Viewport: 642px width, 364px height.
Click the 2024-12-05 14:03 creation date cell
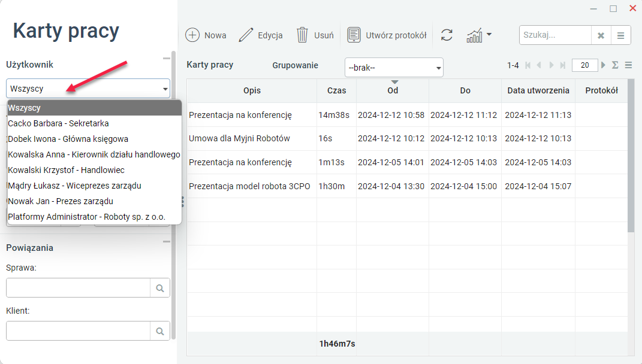coord(538,163)
